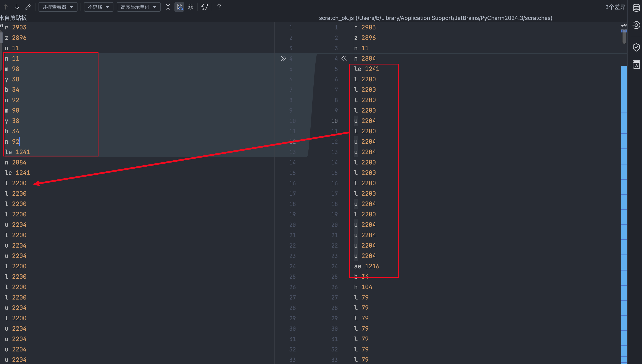Jump to next difference with down arrow
The image size is (642, 364).
tap(17, 7)
